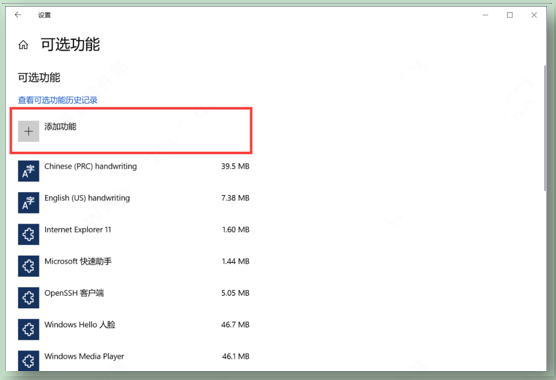Image resolution: width=556 pixels, height=380 pixels.
Task: Click the Microsoft 快速助手 feature icon
Action: tap(29, 266)
